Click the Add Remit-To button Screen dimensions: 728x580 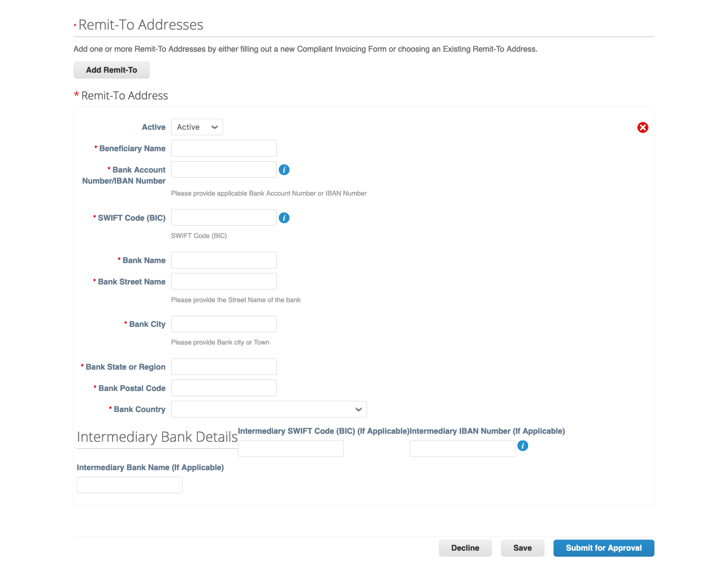(111, 70)
